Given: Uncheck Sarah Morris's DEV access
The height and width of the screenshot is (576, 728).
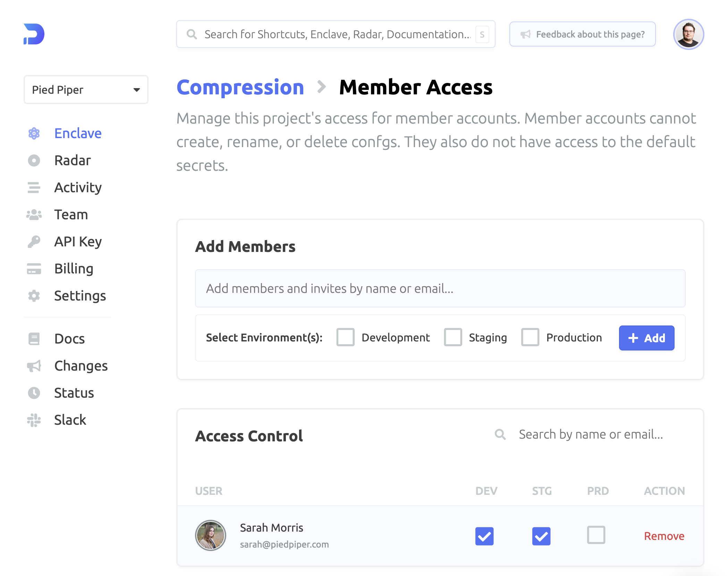Looking at the screenshot, I should click(x=484, y=536).
